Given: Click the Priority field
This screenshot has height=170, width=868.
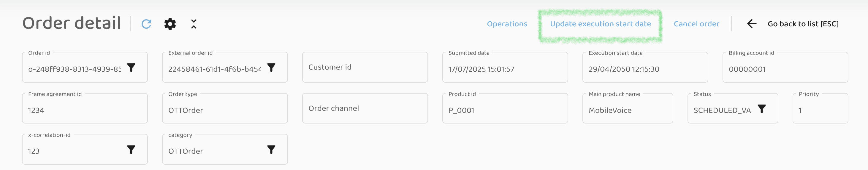Looking at the screenshot, I should (820, 110).
